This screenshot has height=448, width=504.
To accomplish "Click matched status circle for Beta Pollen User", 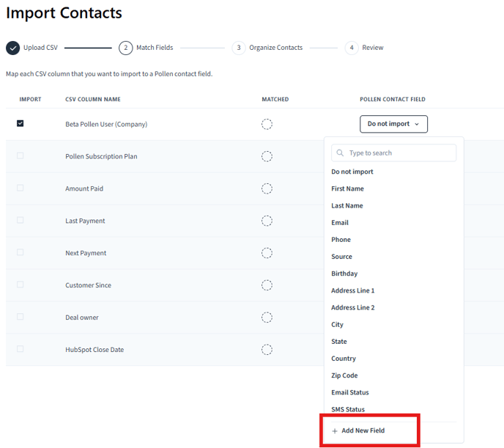I will [x=267, y=124].
